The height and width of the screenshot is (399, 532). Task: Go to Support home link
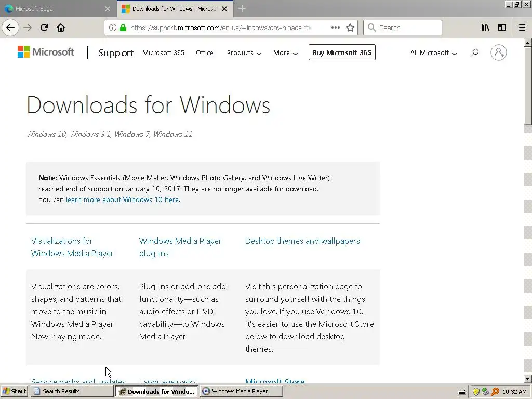[116, 52]
